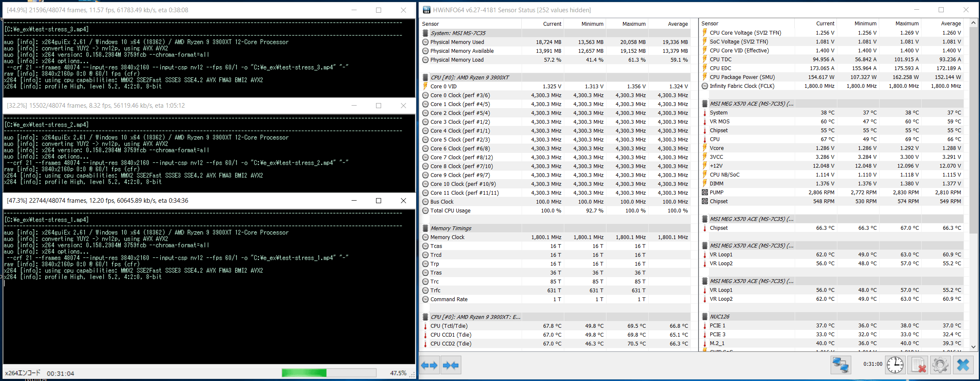The height and width of the screenshot is (381, 980).
Task: Reset the sensor timer with the clock icon
Action: tap(895, 365)
